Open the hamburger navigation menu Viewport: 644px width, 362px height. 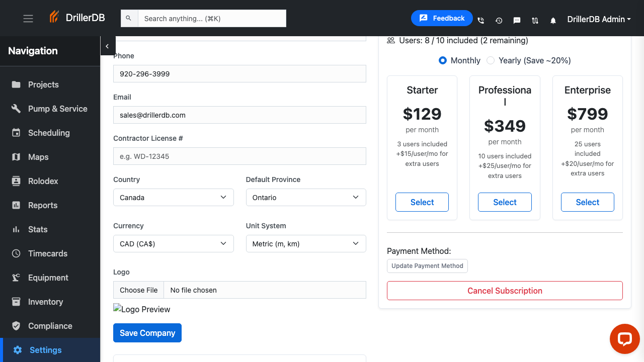(x=28, y=18)
